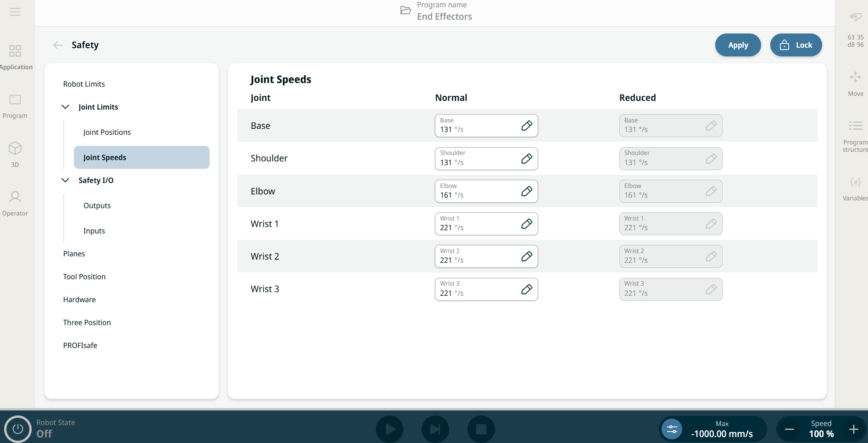868x443 pixels.
Task: Select Joint Positions in the sidebar
Action: pyautogui.click(x=107, y=132)
